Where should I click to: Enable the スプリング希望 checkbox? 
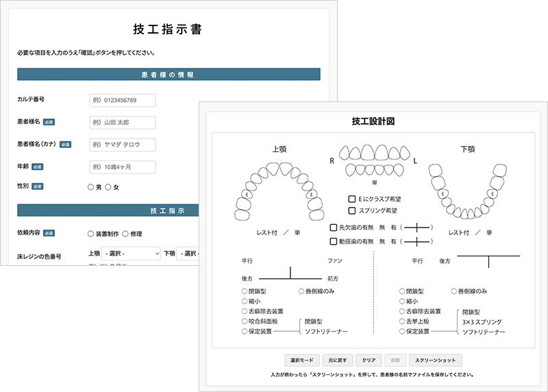point(352,211)
